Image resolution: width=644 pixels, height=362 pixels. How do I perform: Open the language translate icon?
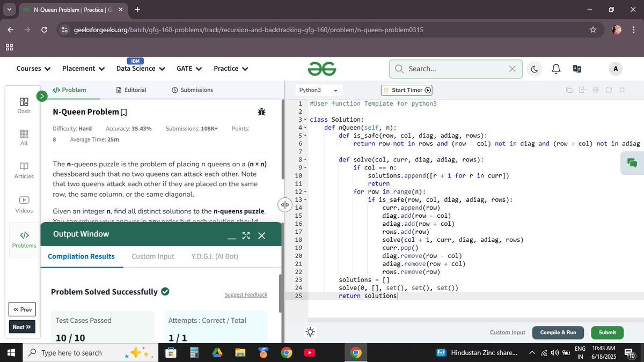[x=577, y=69]
